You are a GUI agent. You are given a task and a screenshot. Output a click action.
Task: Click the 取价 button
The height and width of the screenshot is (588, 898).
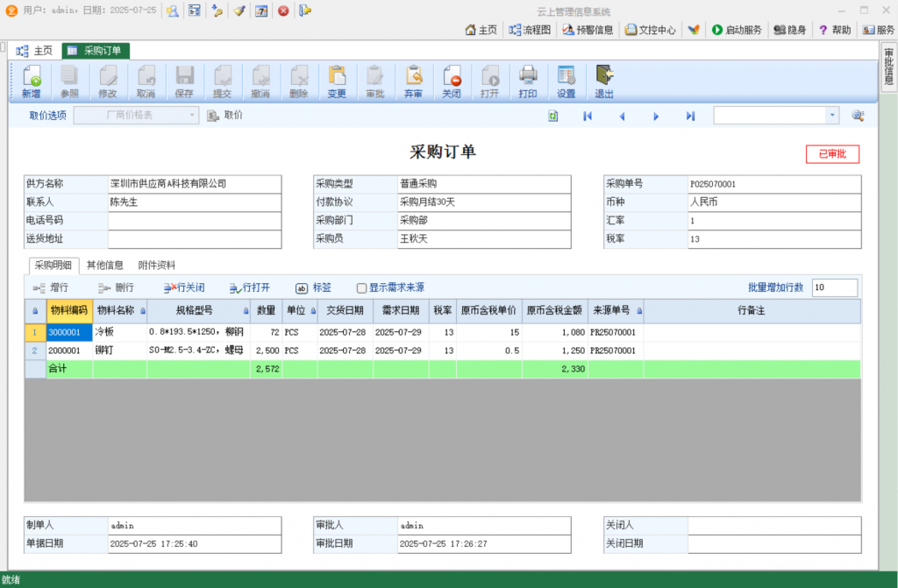click(225, 115)
